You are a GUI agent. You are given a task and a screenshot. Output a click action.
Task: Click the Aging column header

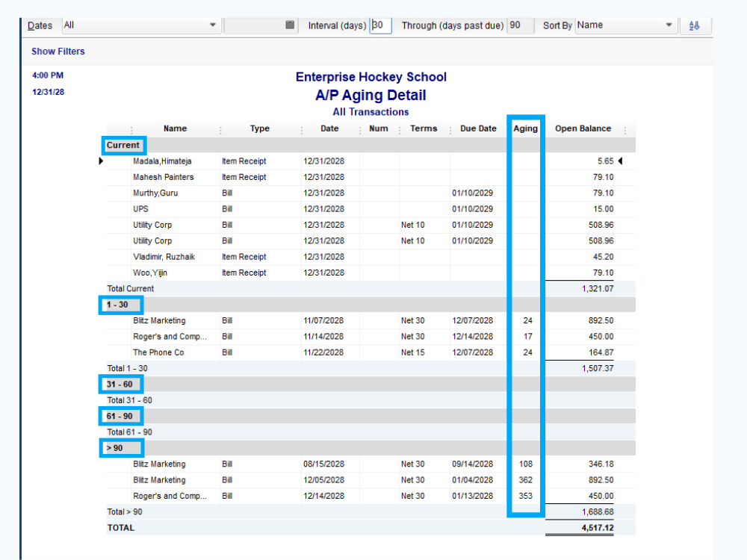[x=525, y=128]
